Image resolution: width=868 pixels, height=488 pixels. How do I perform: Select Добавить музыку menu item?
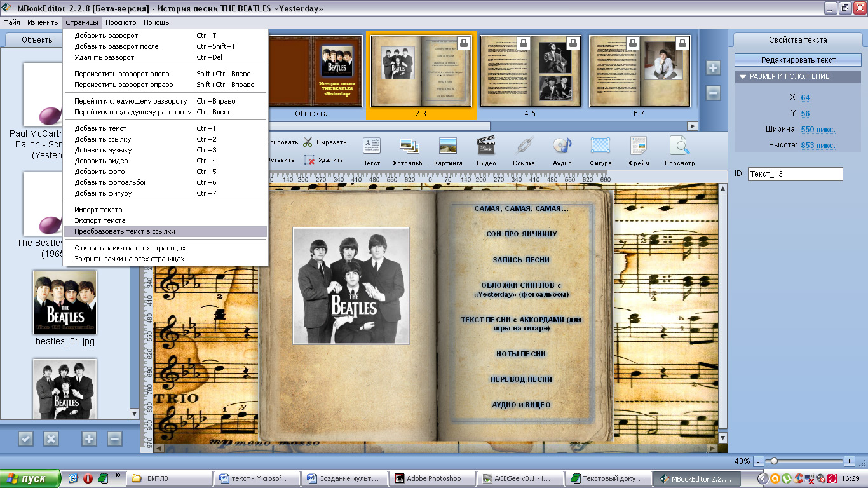tap(166, 150)
